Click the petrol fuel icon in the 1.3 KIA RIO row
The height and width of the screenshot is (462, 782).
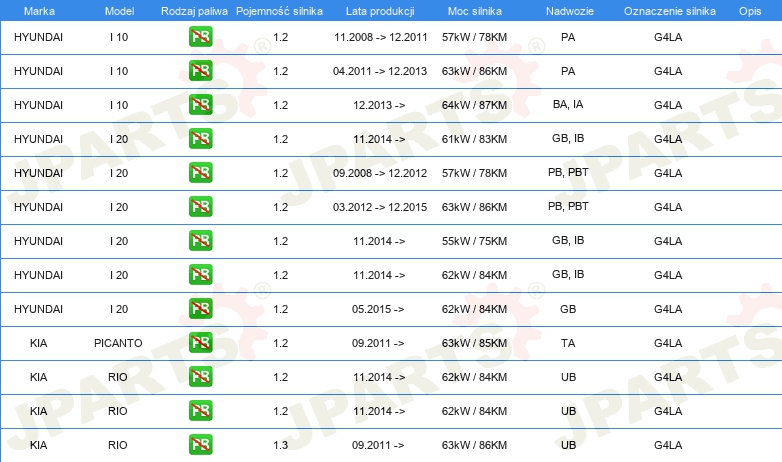pos(200,444)
